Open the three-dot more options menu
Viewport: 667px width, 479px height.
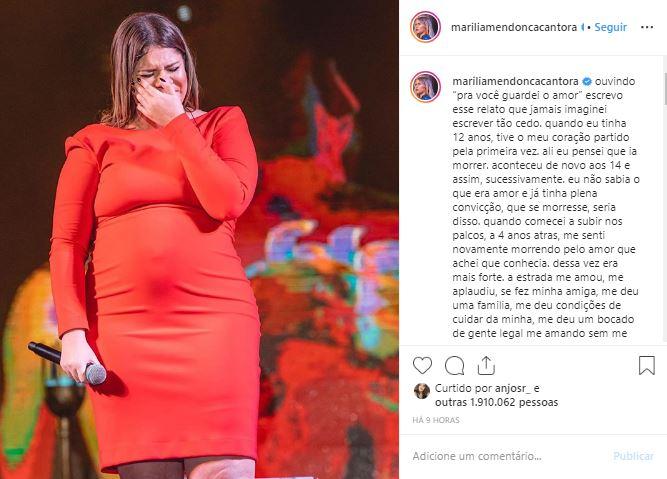647,27
